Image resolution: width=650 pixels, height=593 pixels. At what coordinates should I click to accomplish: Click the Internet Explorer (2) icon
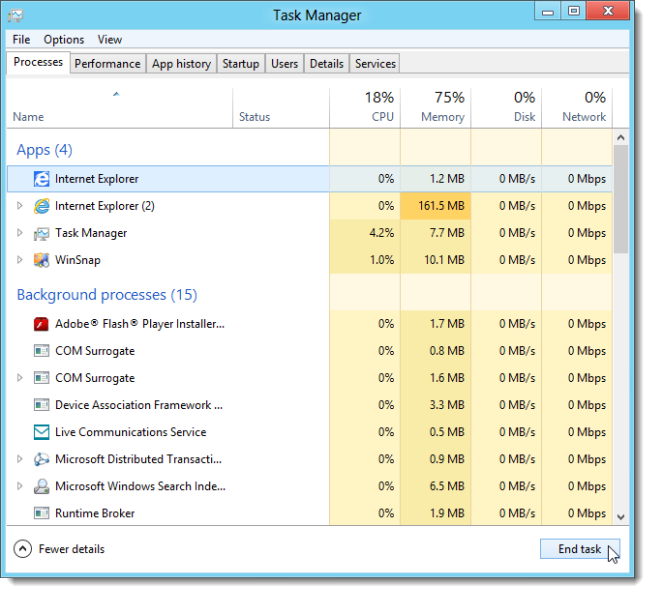pyautogui.click(x=41, y=206)
